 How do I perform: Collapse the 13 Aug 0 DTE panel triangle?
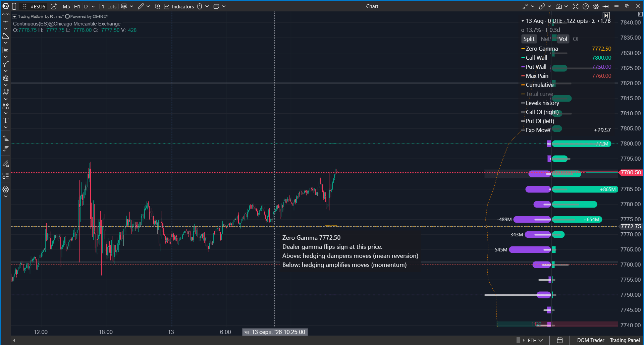[523, 21]
